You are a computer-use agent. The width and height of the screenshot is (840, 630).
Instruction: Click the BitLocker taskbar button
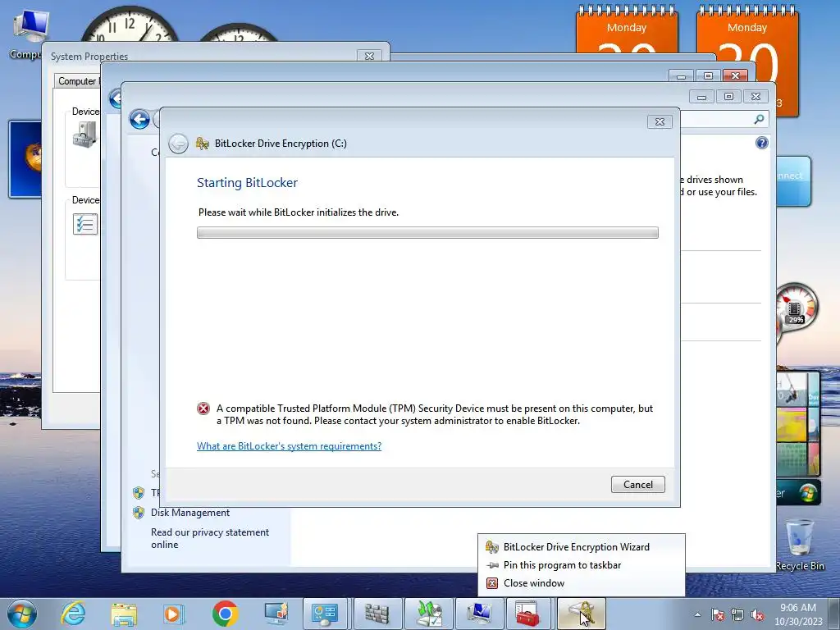pos(582,614)
